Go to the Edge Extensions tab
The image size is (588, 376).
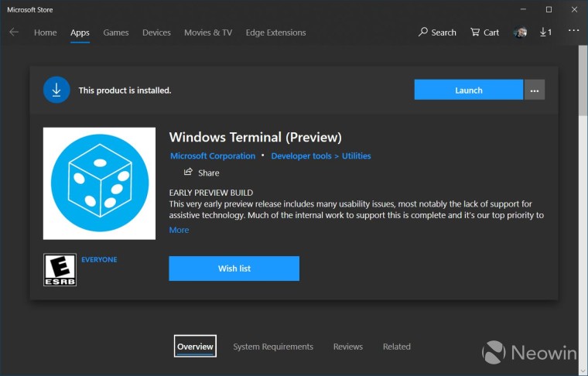click(x=275, y=32)
